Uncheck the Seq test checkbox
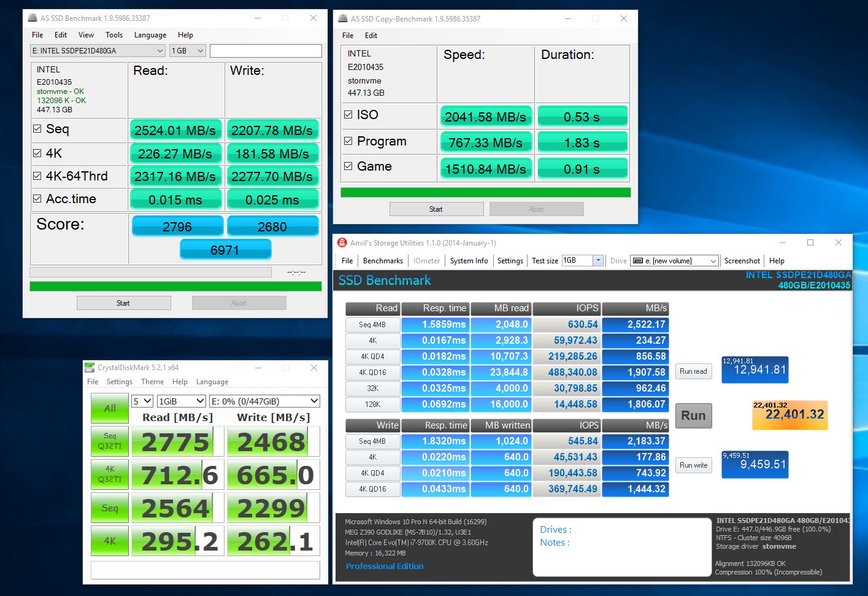This screenshot has width=868, height=596. pyautogui.click(x=37, y=129)
